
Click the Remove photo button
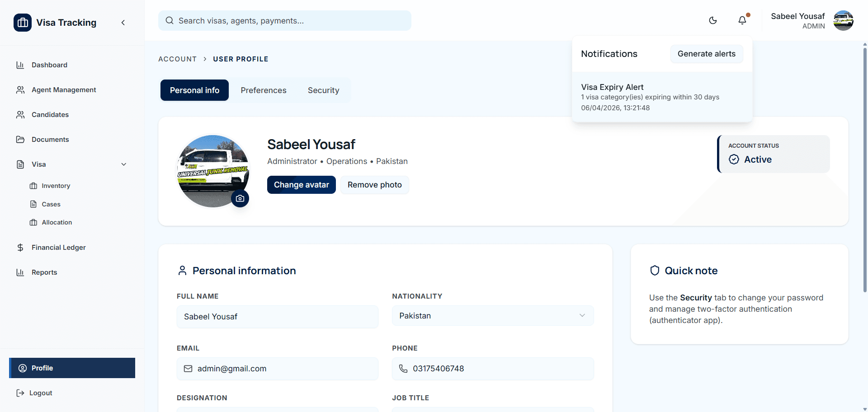click(x=375, y=185)
